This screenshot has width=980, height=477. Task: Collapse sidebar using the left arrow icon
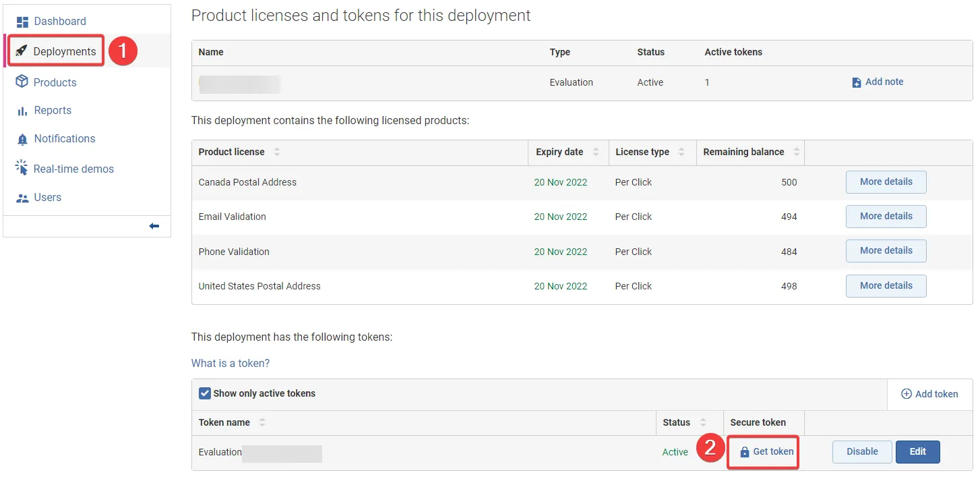[x=154, y=226]
